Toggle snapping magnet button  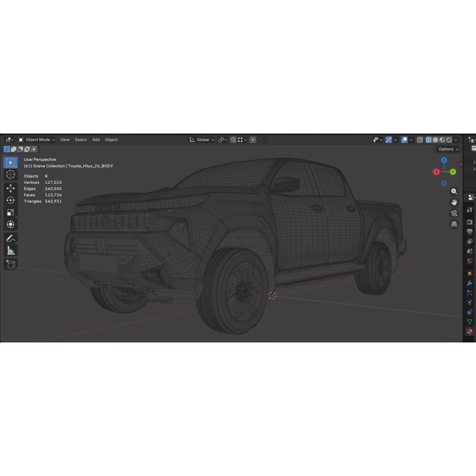(233, 140)
